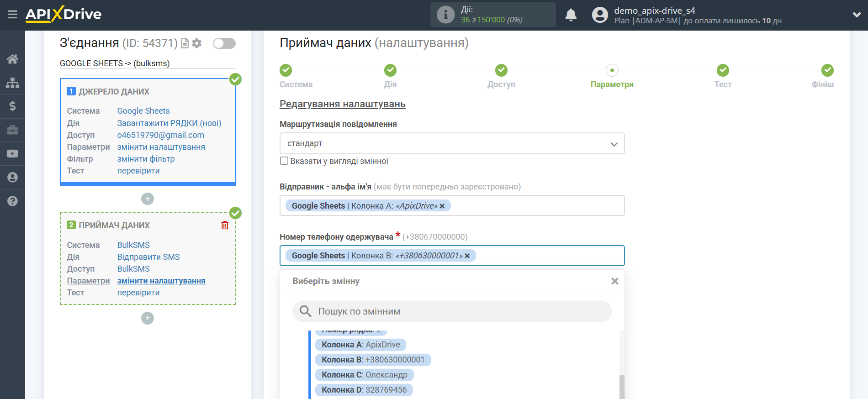
Task: Click 'змінити фільтр' link
Action: coord(146,159)
